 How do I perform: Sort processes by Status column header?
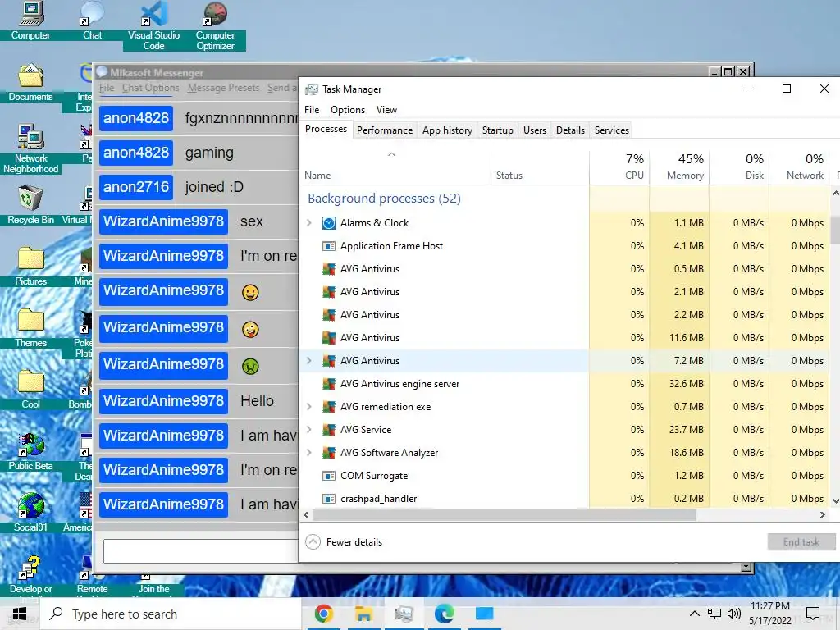[x=540, y=167]
